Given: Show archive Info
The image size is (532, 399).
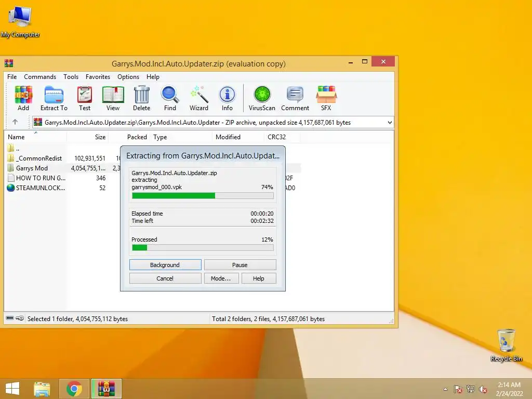Looking at the screenshot, I should click(x=227, y=98).
